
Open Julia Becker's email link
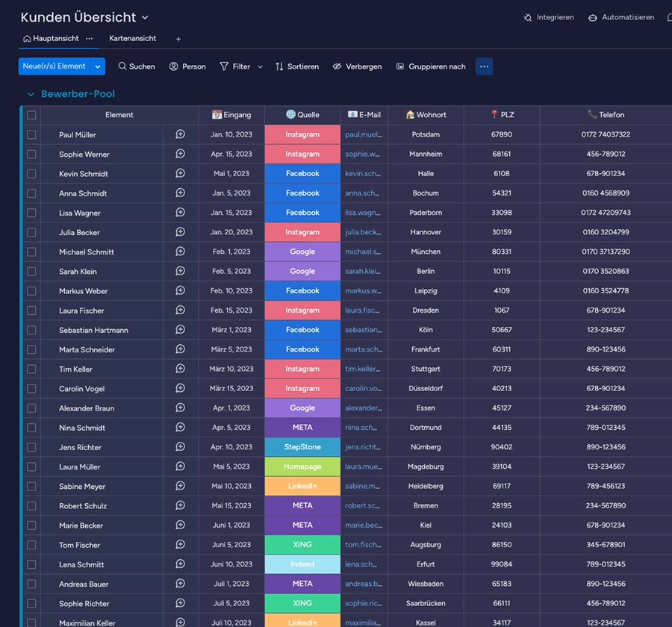point(362,232)
